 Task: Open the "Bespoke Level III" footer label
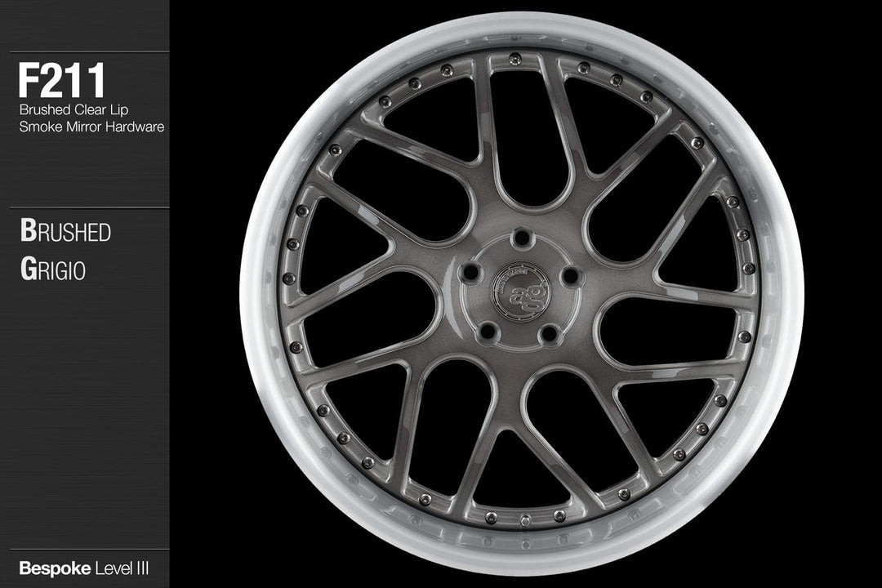click(83, 566)
